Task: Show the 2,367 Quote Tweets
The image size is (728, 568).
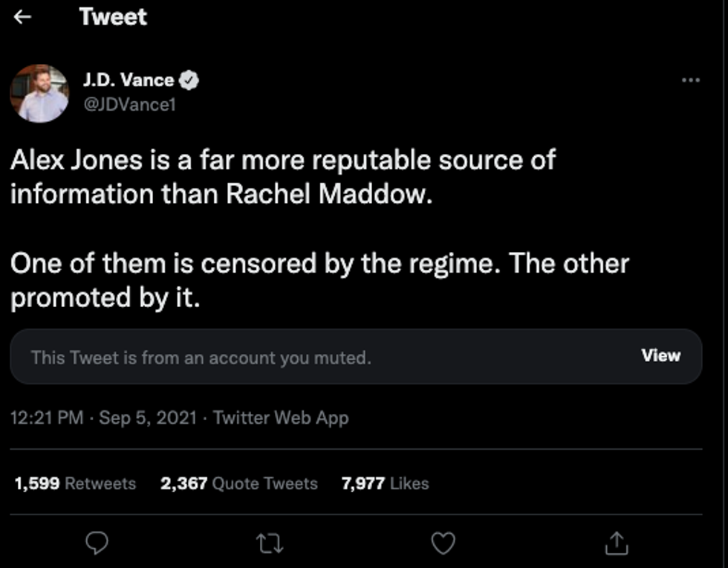Action: [238, 483]
